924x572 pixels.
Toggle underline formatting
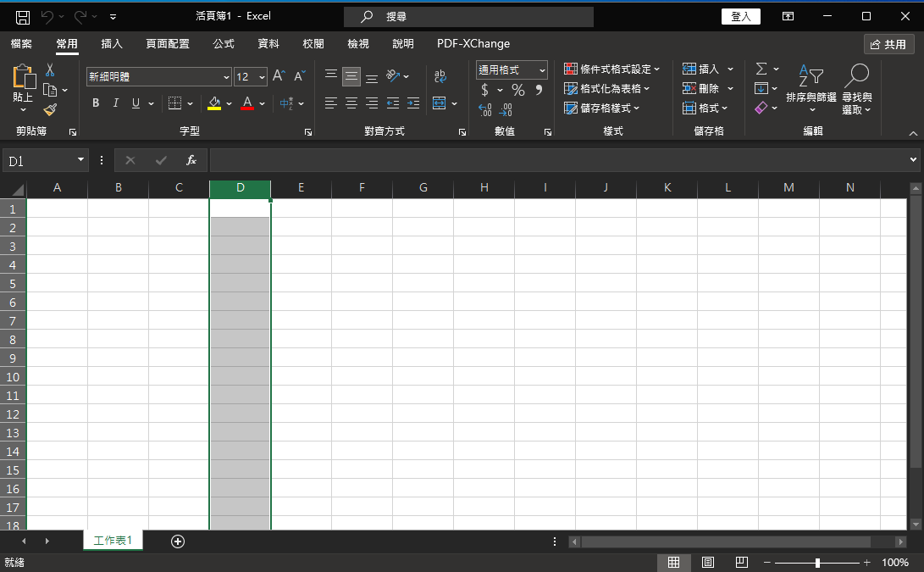(135, 103)
